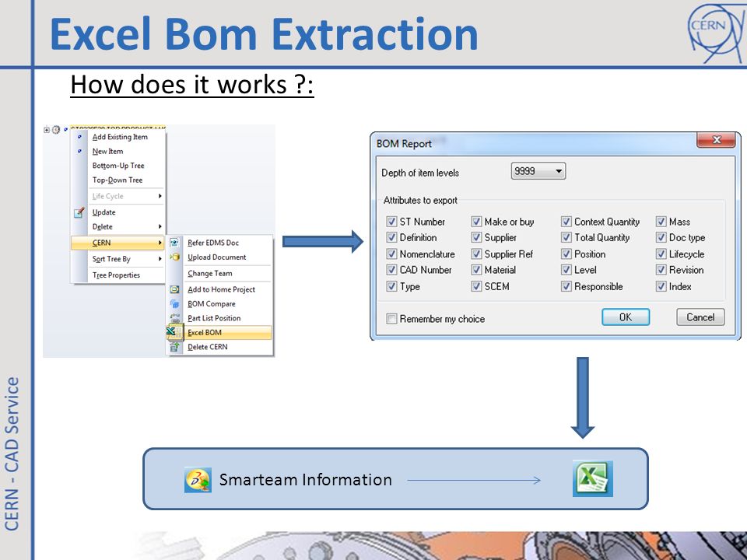Image resolution: width=747 pixels, height=560 pixels.
Task: Expand Sort Tree By submenu arrow
Action: [x=160, y=259]
